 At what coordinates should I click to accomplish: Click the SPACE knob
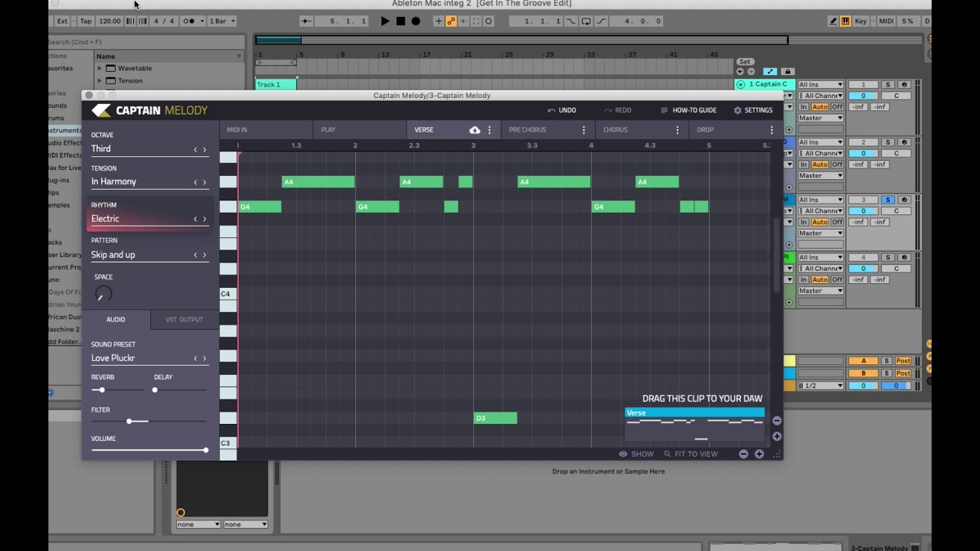tap(103, 294)
